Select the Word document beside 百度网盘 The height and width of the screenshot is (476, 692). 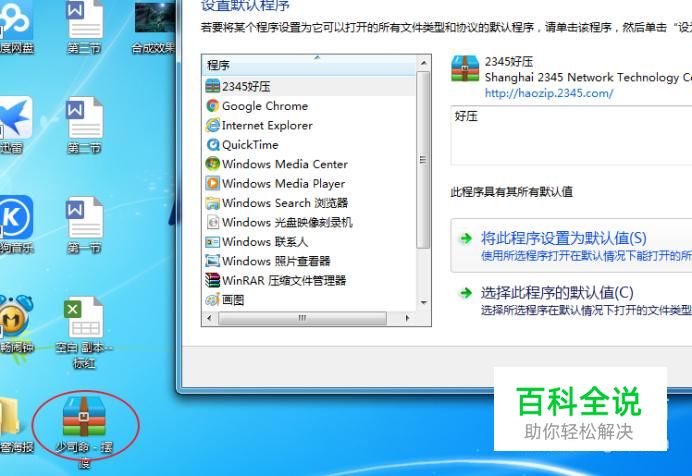coord(84,19)
